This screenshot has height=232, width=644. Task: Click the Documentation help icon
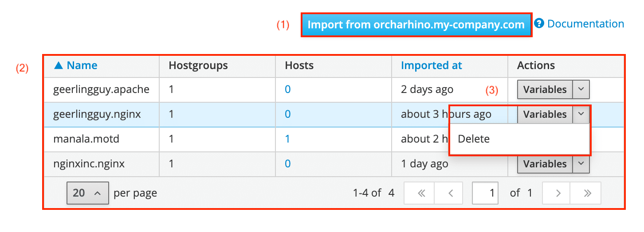[539, 23]
